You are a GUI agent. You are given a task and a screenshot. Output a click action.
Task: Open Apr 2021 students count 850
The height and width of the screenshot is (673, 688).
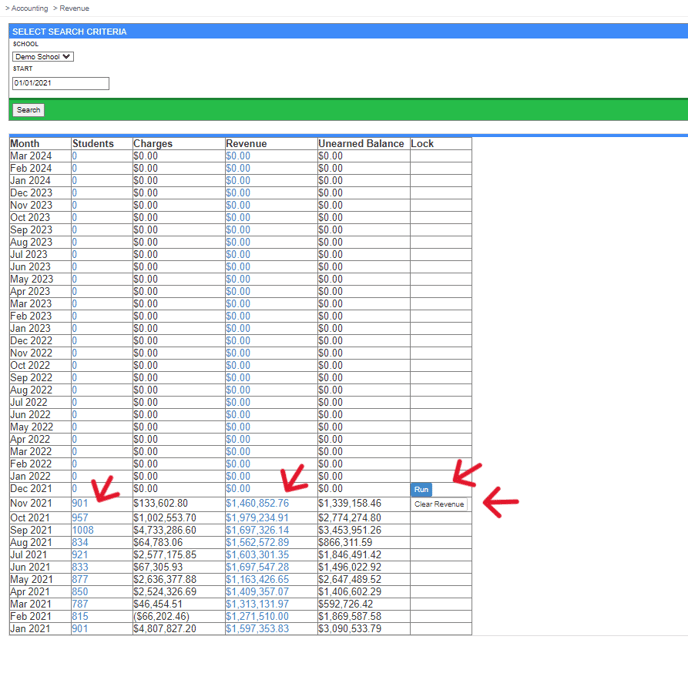pyautogui.click(x=80, y=592)
